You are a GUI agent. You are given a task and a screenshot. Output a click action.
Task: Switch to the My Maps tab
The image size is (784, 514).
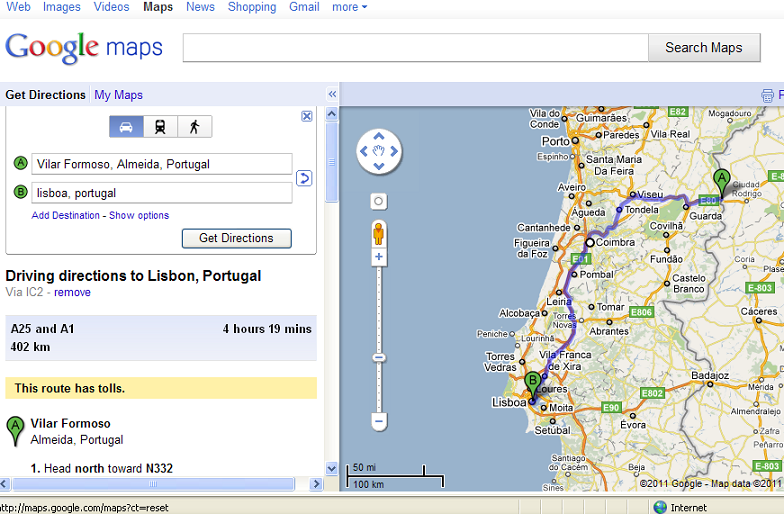pos(118,94)
